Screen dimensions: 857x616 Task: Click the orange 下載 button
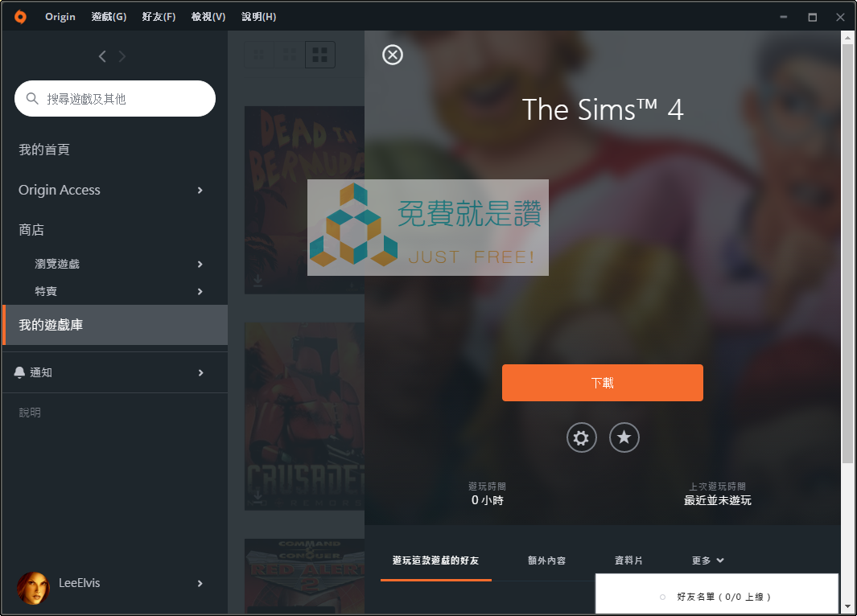coord(602,383)
